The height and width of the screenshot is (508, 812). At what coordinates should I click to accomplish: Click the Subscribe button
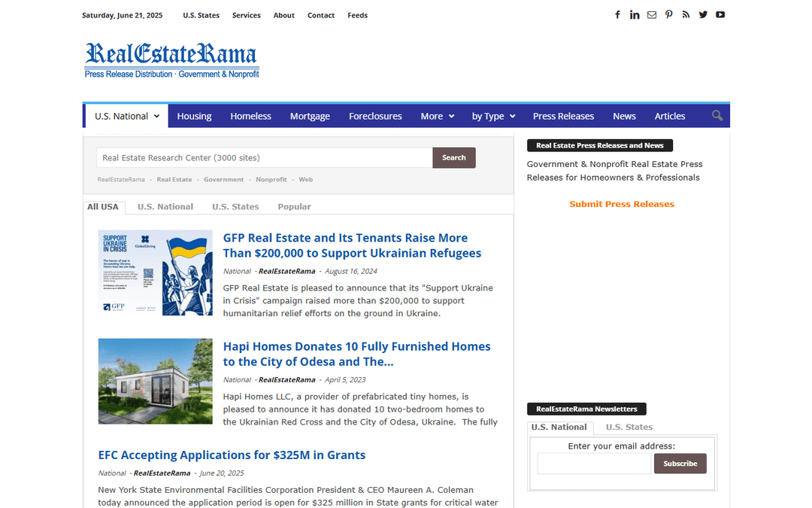[680, 464]
